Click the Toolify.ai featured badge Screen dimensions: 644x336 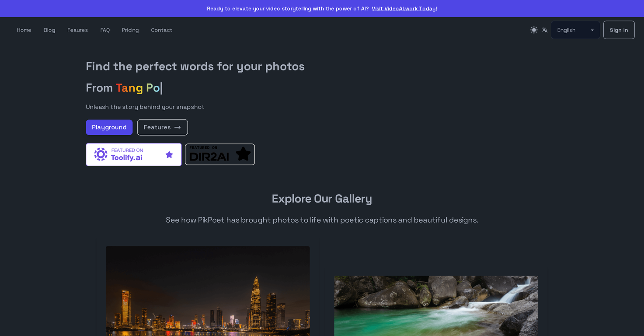click(x=127, y=154)
